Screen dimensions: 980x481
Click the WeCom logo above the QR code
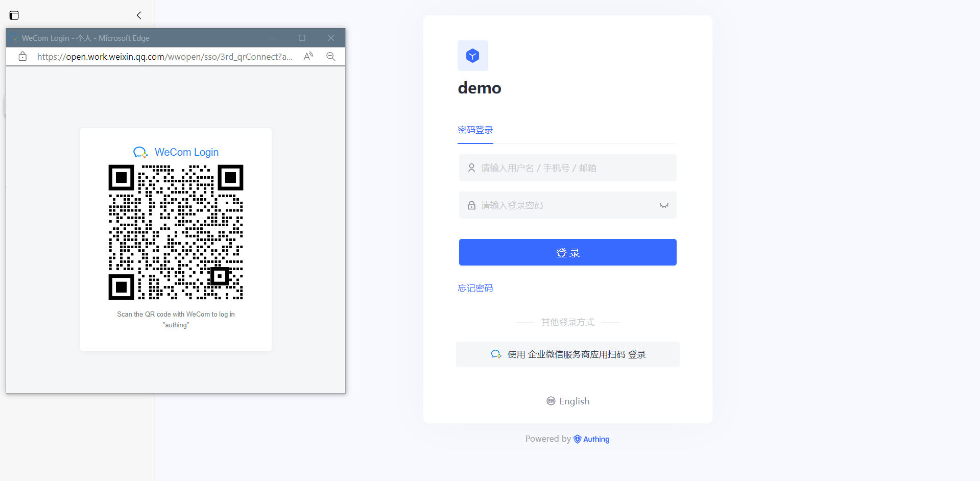coord(140,152)
